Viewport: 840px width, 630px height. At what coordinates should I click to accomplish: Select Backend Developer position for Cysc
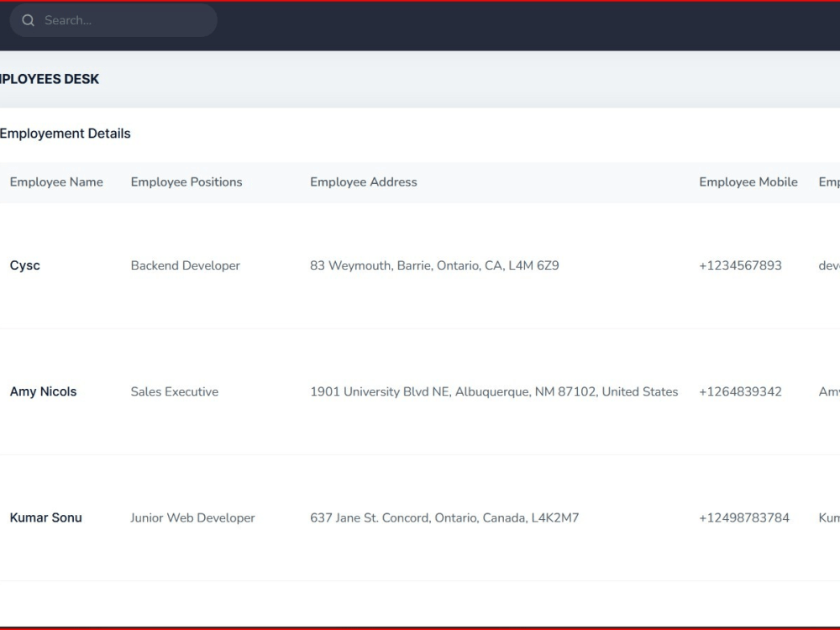point(185,265)
